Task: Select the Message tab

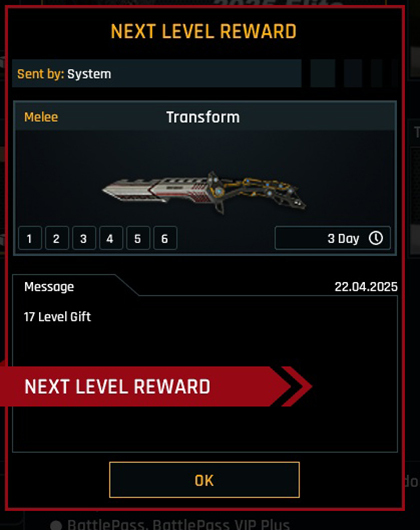Action: click(49, 287)
